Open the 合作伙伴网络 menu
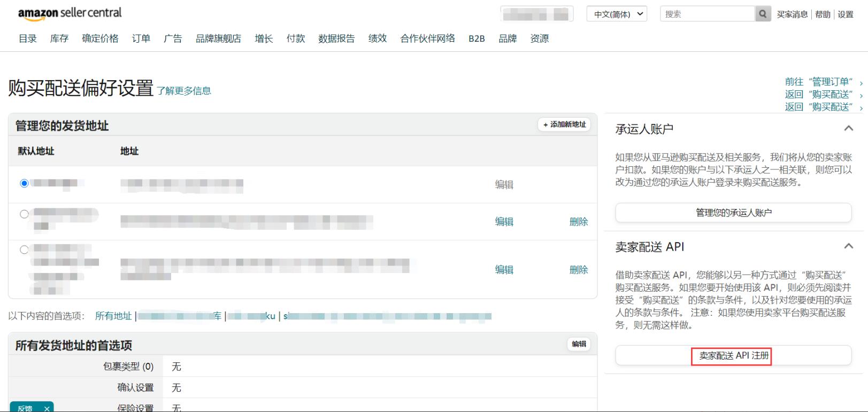Viewport: 868px width, 412px height. click(x=428, y=38)
